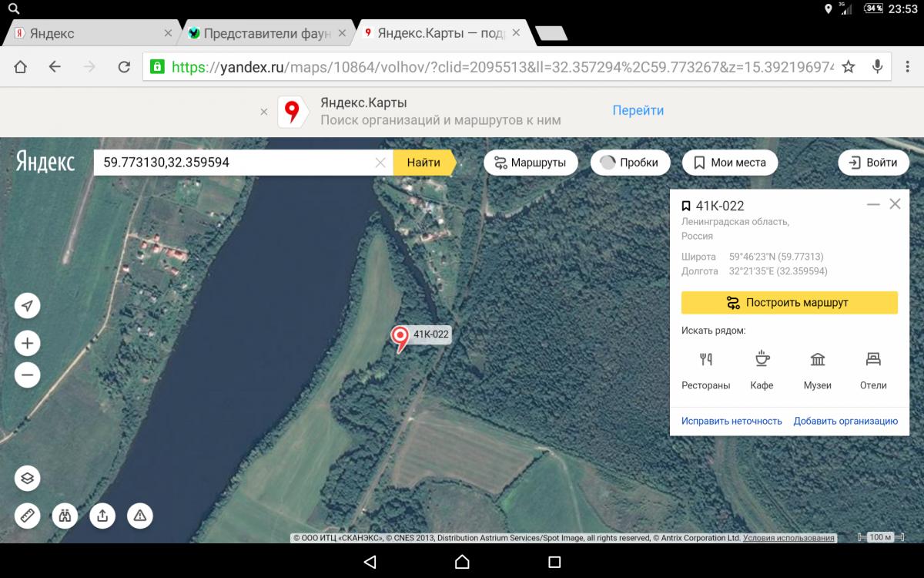Click the Исправить неточность link
This screenshot has width=924, height=578.
(731, 421)
